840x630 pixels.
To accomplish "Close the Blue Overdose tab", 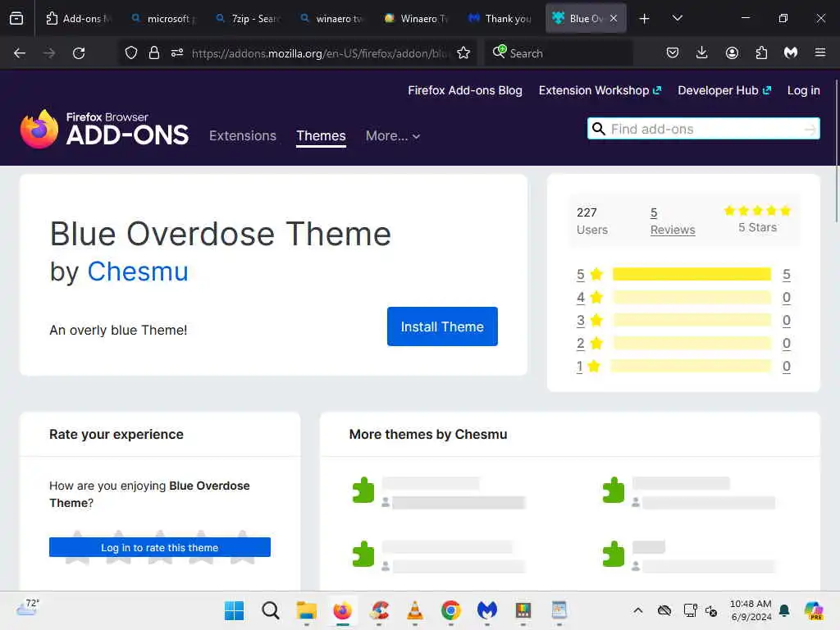I will tap(614, 18).
